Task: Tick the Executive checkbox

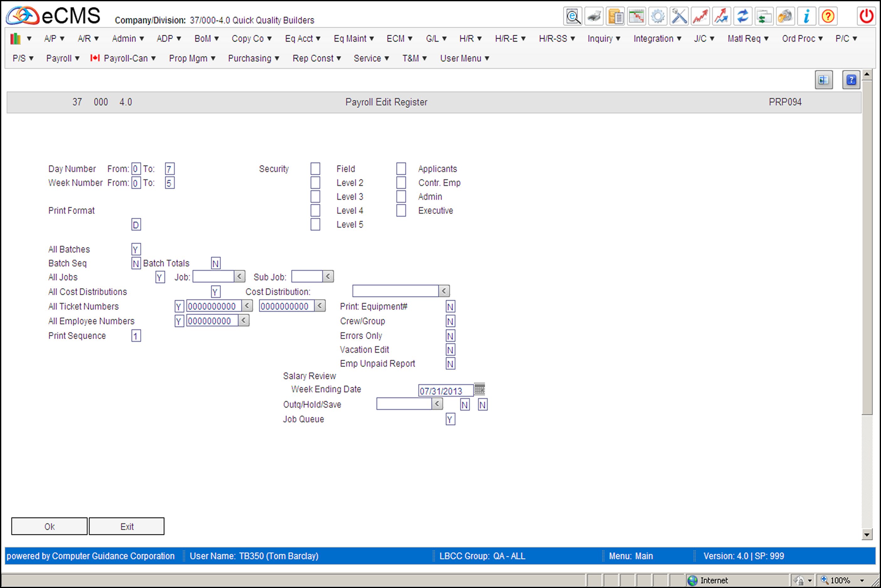Action: 401,210
